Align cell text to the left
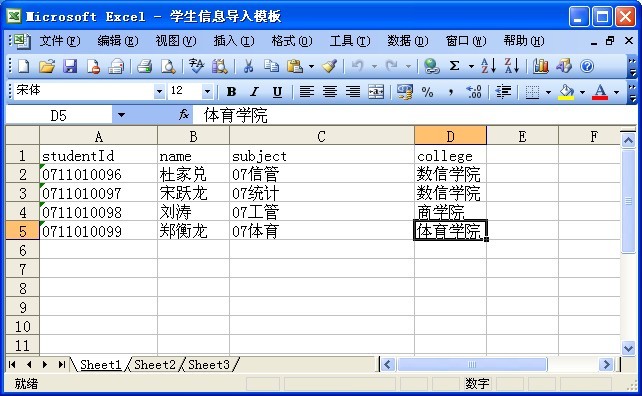Screen dimensions: 642x396 click(306, 92)
